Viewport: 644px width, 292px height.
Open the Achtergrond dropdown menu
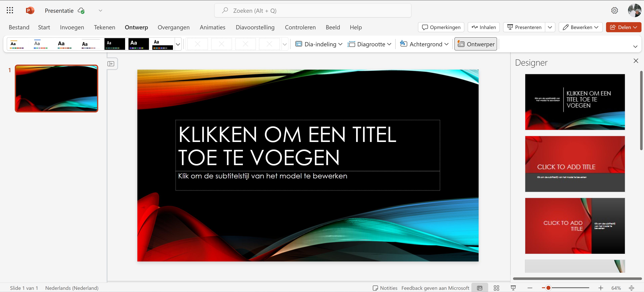tap(424, 44)
